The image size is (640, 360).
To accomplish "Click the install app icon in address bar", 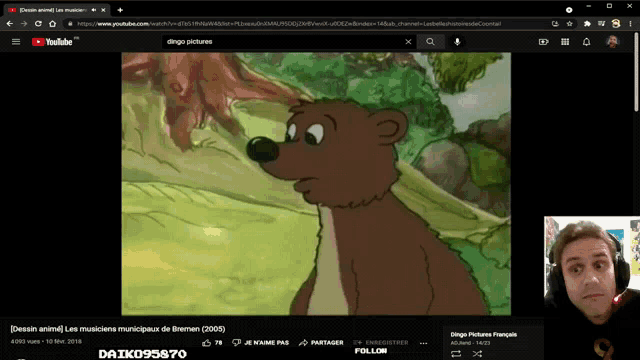I will (555, 24).
